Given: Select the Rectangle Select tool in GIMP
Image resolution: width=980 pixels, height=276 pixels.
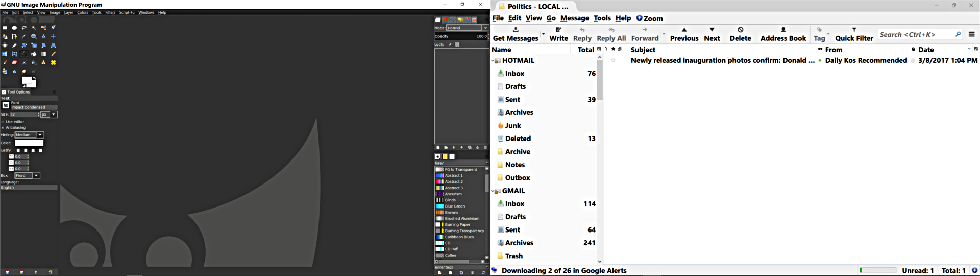Looking at the screenshot, I should coord(5,28).
